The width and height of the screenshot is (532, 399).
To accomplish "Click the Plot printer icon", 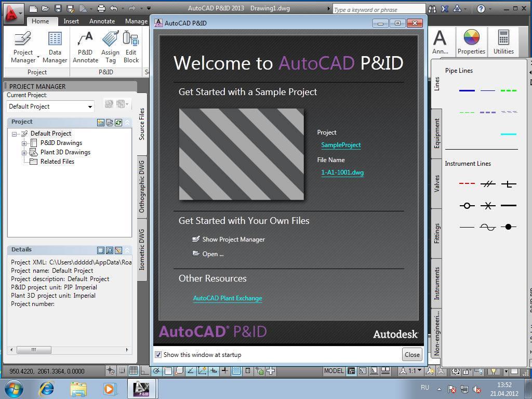I will (x=101, y=8).
